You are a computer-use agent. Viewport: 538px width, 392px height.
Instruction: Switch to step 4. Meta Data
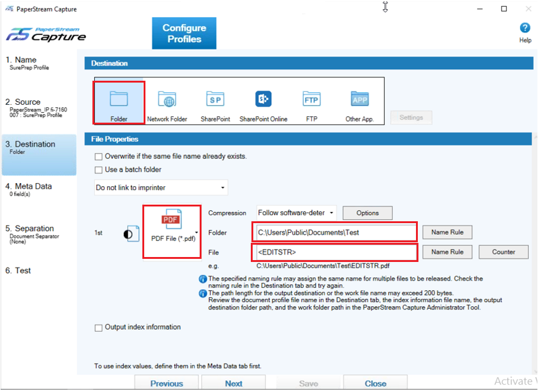click(x=38, y=189)
